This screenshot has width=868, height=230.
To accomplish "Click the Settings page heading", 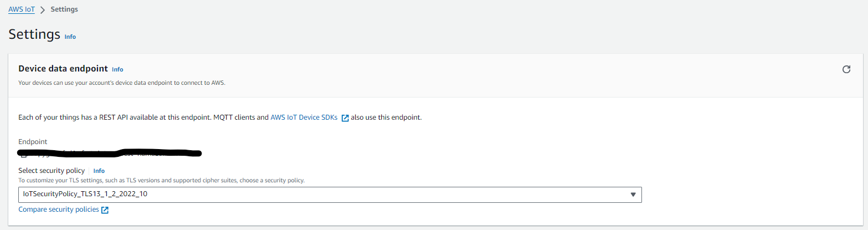I will coord(34,34).
